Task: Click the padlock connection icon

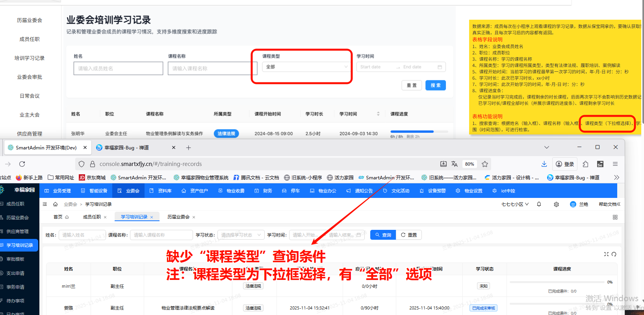Action: (x=93, y=164)
